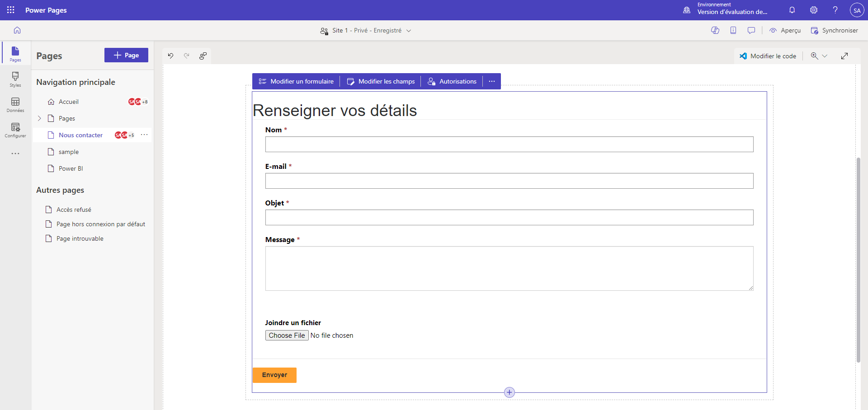Open the Autorisations form menu
The width and height of the screenshot is (868, 410).
pyautogui.click(x=452, y=81)
